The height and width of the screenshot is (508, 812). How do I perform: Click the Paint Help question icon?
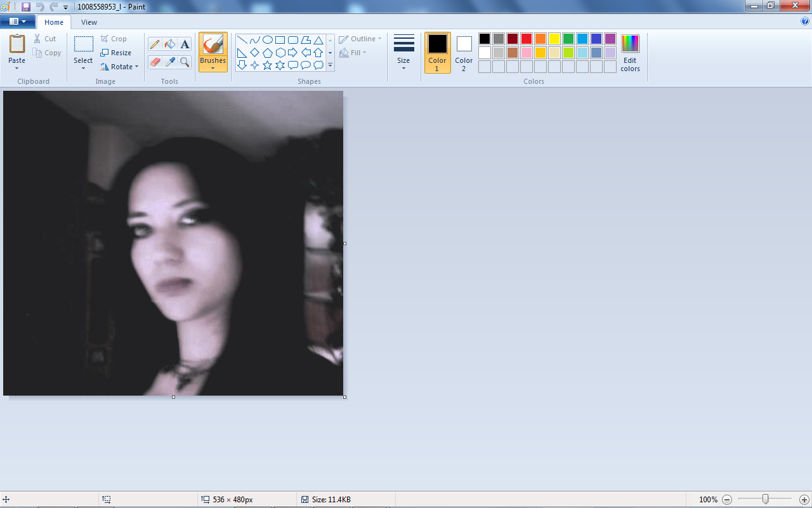pyautogui.click(x=805, y=21)
